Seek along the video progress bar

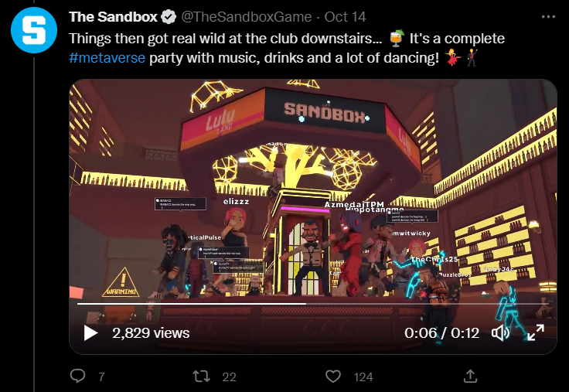pyautogui.click(x=313, y=304)
